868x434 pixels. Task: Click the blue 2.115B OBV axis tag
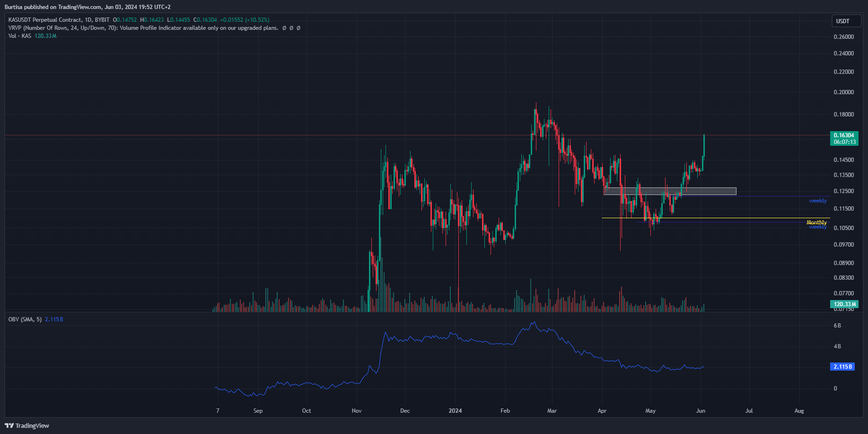842,367
